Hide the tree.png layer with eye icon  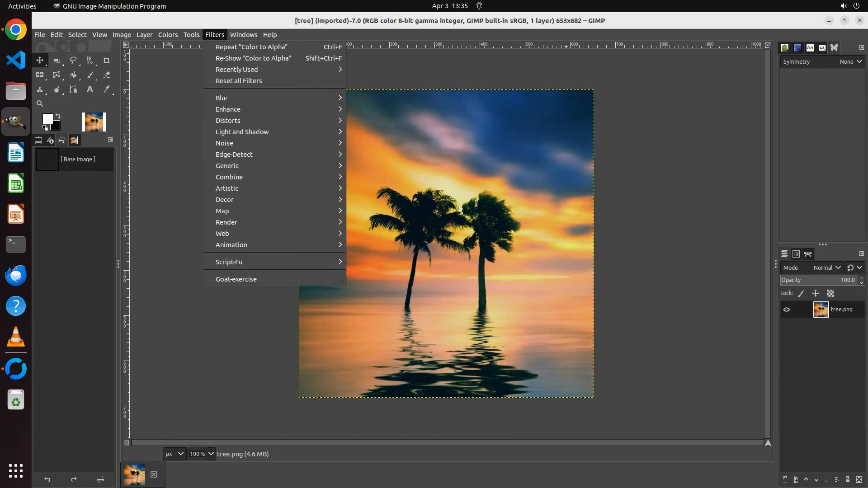coord(787,310)
